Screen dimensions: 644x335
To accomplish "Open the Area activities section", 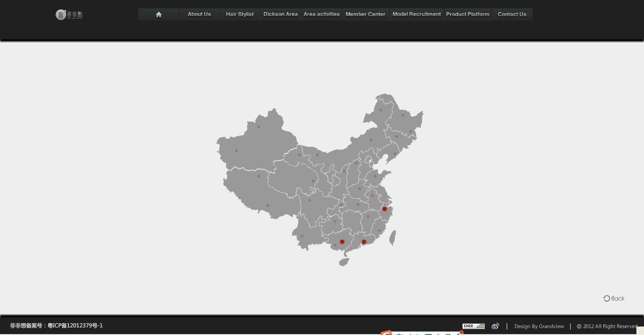I will point(322,14).
